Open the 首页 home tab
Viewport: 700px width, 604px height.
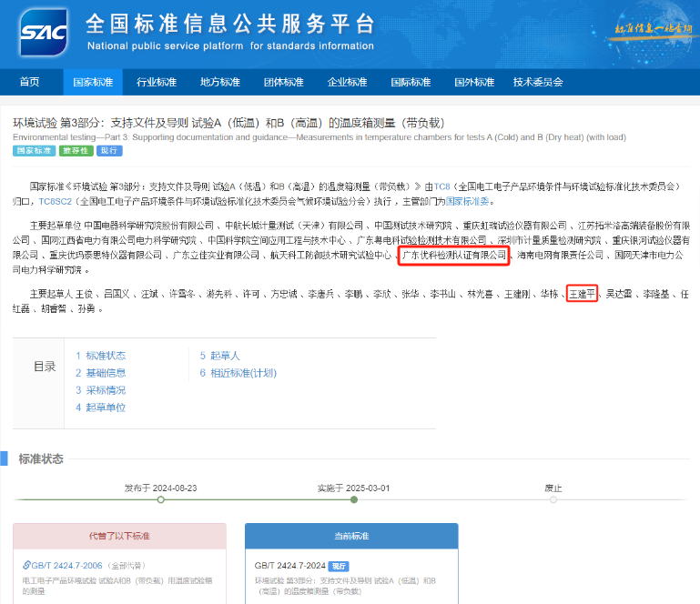point(30,82)
